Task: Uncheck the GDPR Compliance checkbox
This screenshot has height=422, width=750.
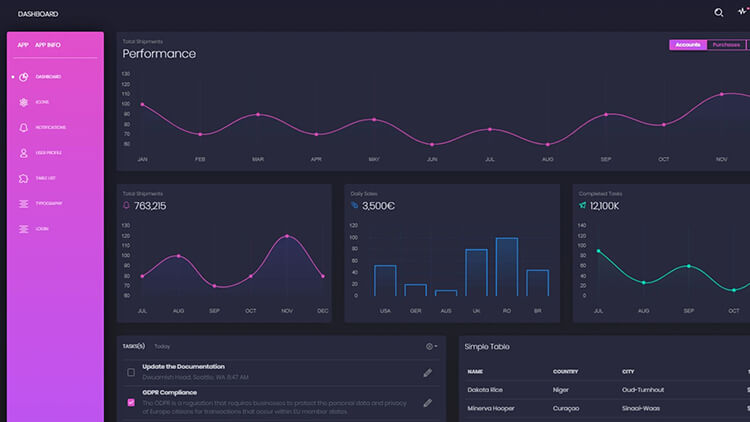Action: coord(131,402)
